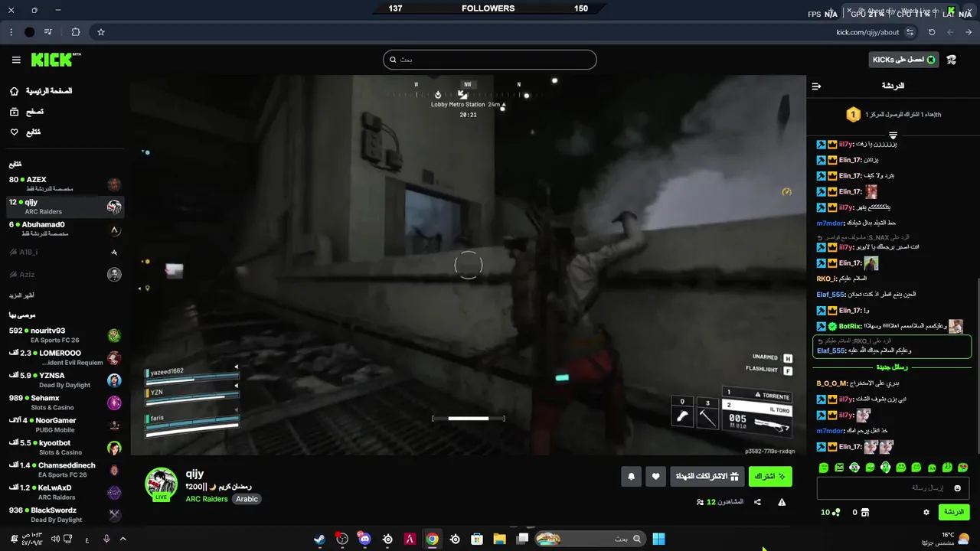This screenshot has width=980, height=551.
Task: Click the Gifted Subscriptions button
Action: [x=707, y=477]
